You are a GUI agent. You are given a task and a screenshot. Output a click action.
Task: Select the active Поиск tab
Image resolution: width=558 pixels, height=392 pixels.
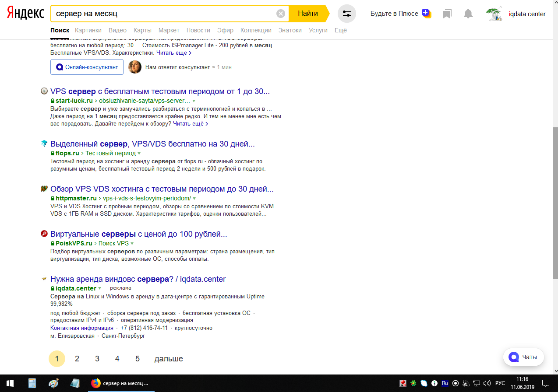tap(60, 30)
